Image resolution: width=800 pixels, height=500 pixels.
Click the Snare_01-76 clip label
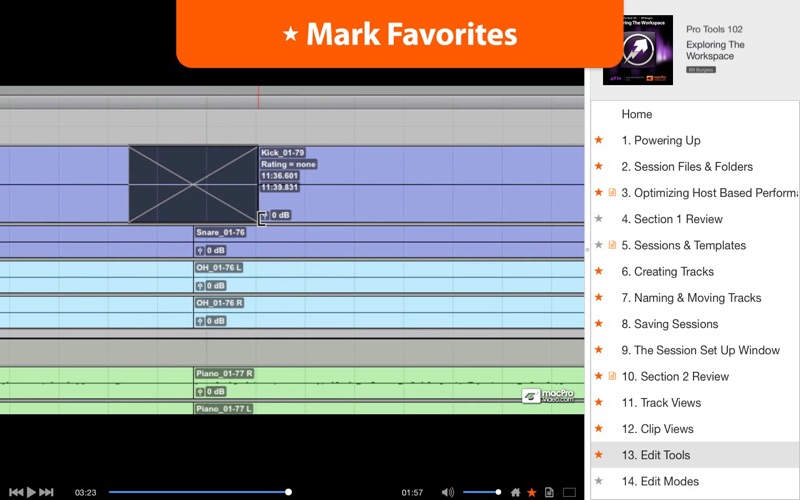[x=220, y=232]
